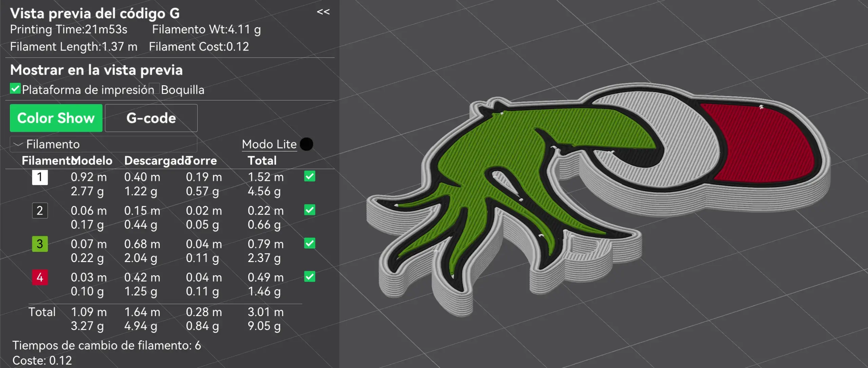The height and width of the screenshot is (368, 868).
Task: Enable the Boquilla checkbox
Action: [x=154, y=89]
